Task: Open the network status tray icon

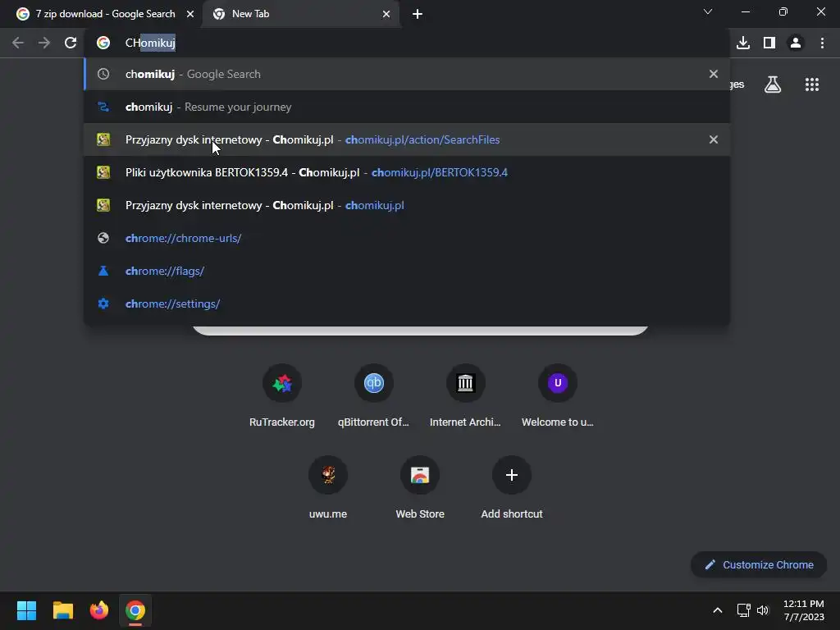Action: point(743,610)
